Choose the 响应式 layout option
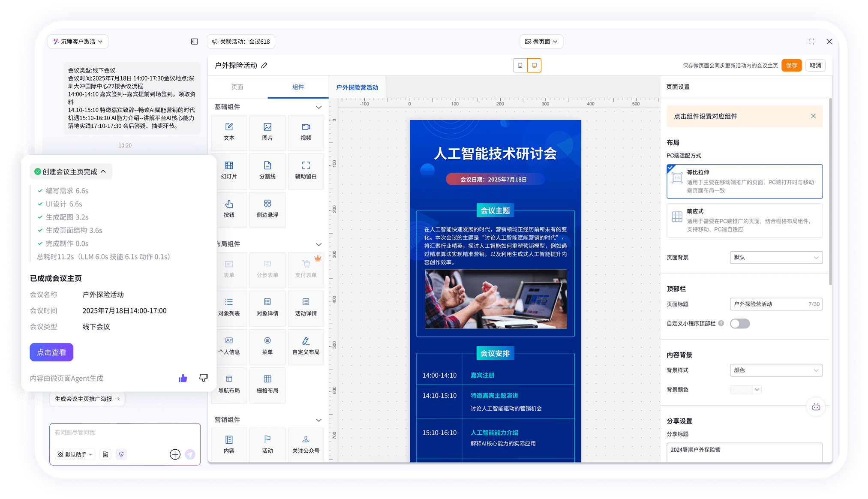The image size is (868, 499). [x=745, y=220]
